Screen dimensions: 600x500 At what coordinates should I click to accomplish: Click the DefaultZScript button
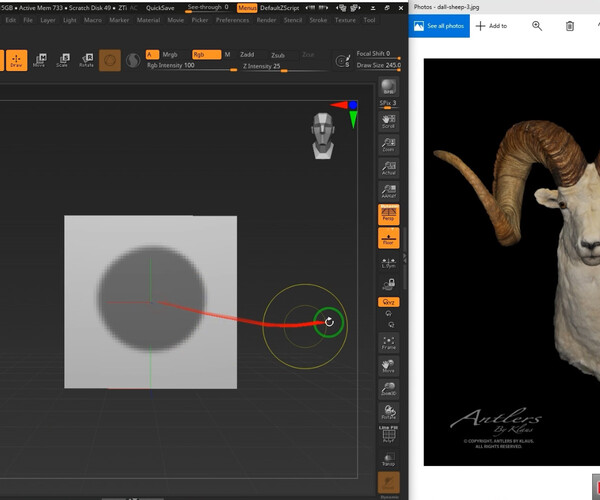coord(280,8)
